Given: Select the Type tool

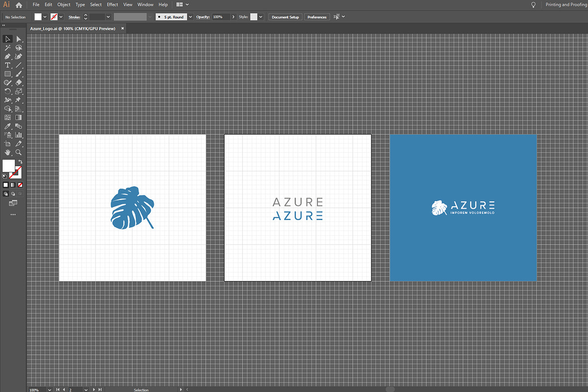Looking at the screenshot, I should [8, 65].
